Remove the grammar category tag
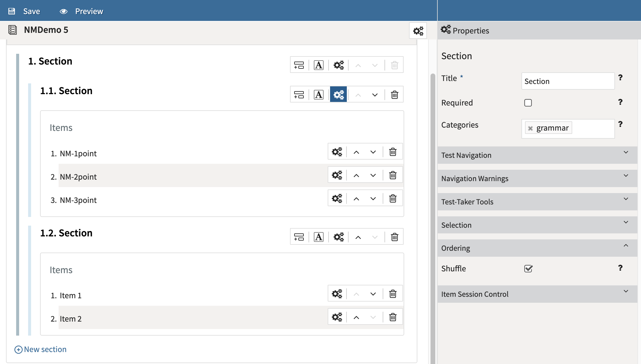 (530, 128)
